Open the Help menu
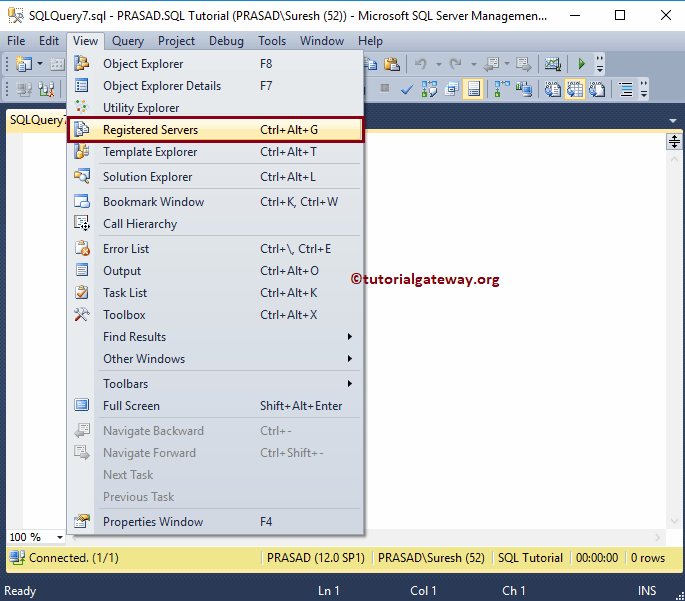Viewport: 685px width, 601px height. tap(370, 41)
